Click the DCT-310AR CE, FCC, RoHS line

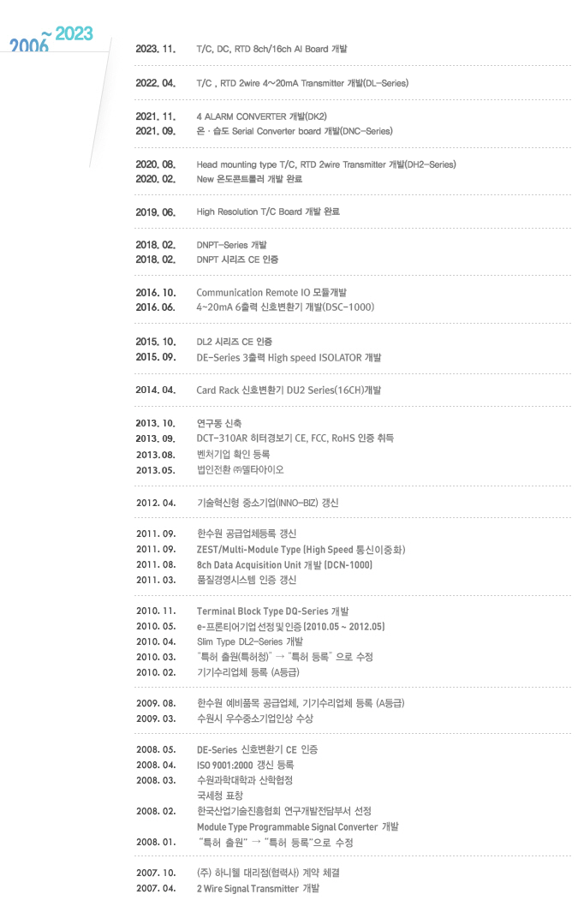[x=295, y=438]
